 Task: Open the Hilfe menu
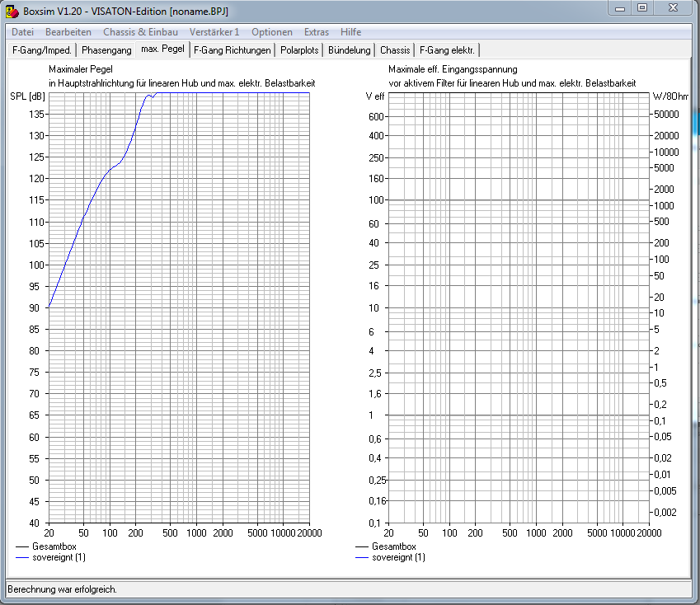tap(350, 32)
